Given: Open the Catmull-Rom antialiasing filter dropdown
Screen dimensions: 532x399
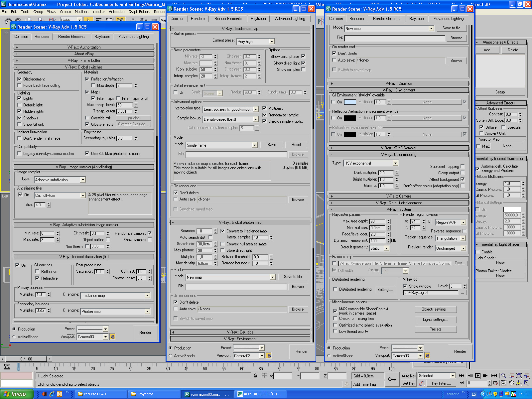Looking at the screenshot, I should tap(83, 196).
